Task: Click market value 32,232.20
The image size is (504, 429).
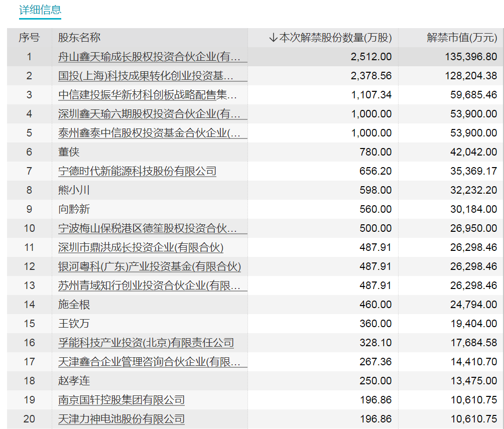Action: (474, 190)
